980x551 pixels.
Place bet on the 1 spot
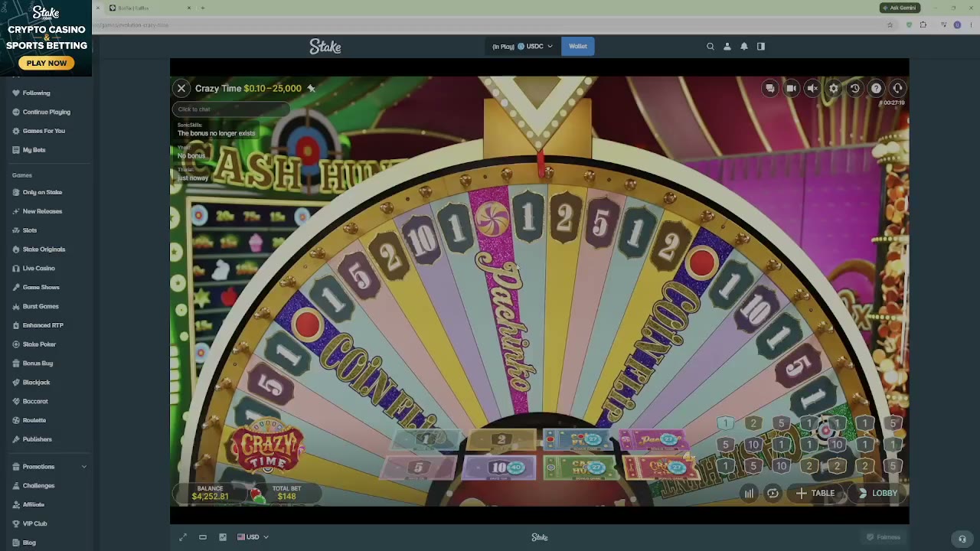click(x=426, y=439)
